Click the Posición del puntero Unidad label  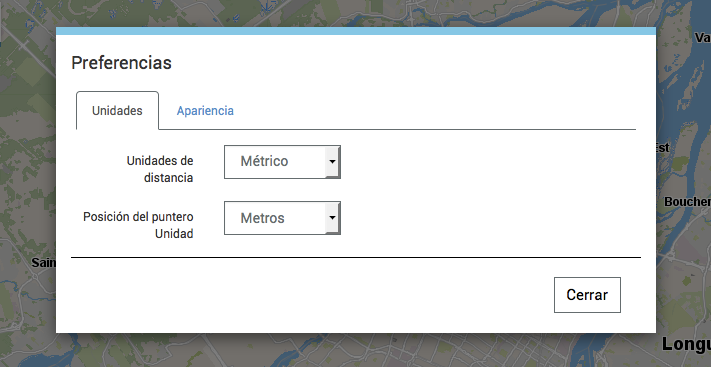pos(138,225)
